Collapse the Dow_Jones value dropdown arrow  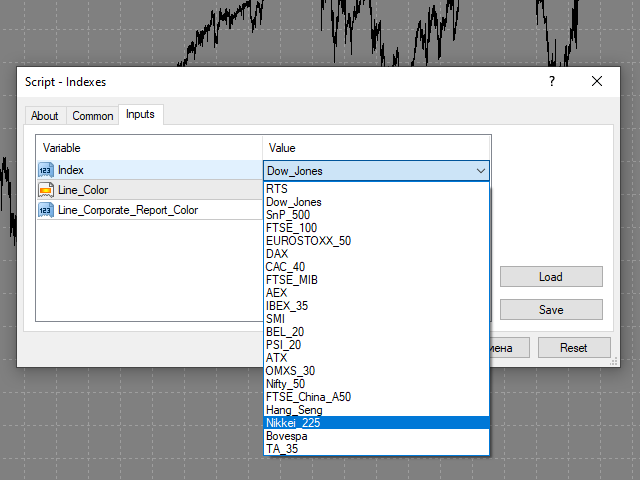tap(481, 171)
